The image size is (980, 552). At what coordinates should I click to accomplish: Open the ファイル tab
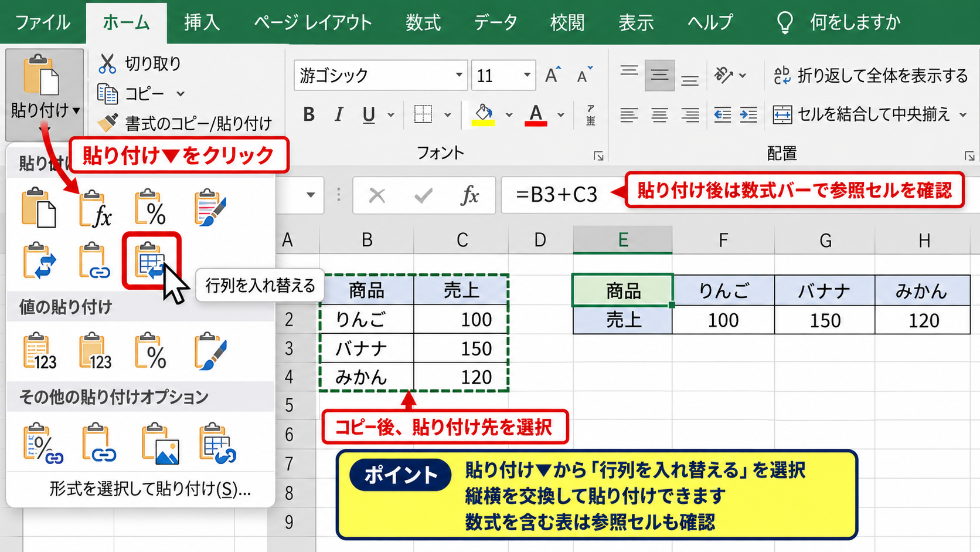[43, 22]
